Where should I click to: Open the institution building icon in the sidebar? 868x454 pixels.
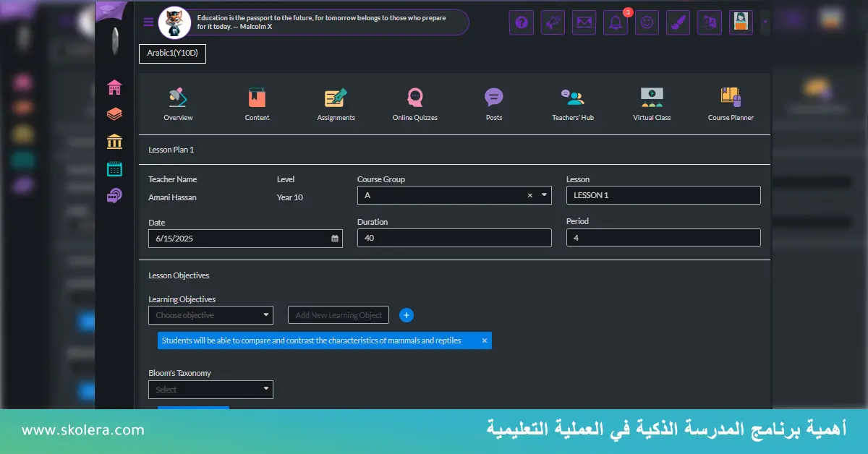[x=114, y=141]
